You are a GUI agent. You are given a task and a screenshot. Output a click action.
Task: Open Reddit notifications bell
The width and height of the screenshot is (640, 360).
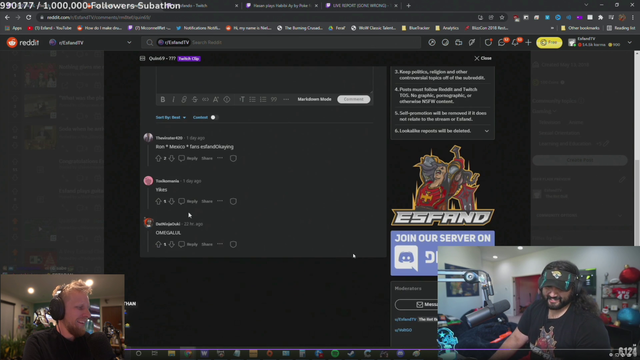pyautogui.click(x=515, y=42)
